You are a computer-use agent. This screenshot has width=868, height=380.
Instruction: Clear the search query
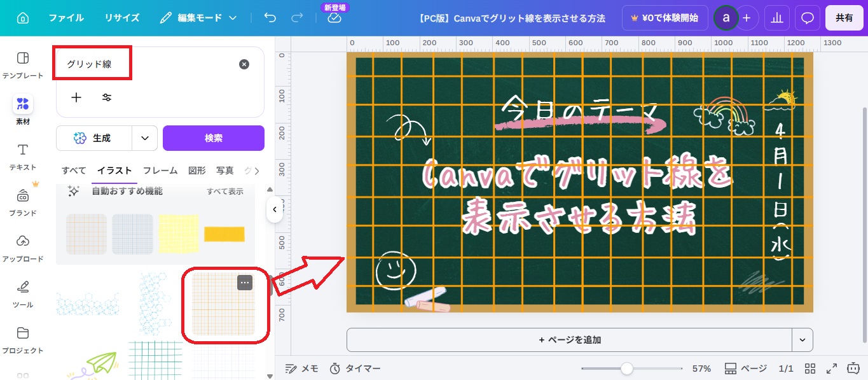pos(244,64)
